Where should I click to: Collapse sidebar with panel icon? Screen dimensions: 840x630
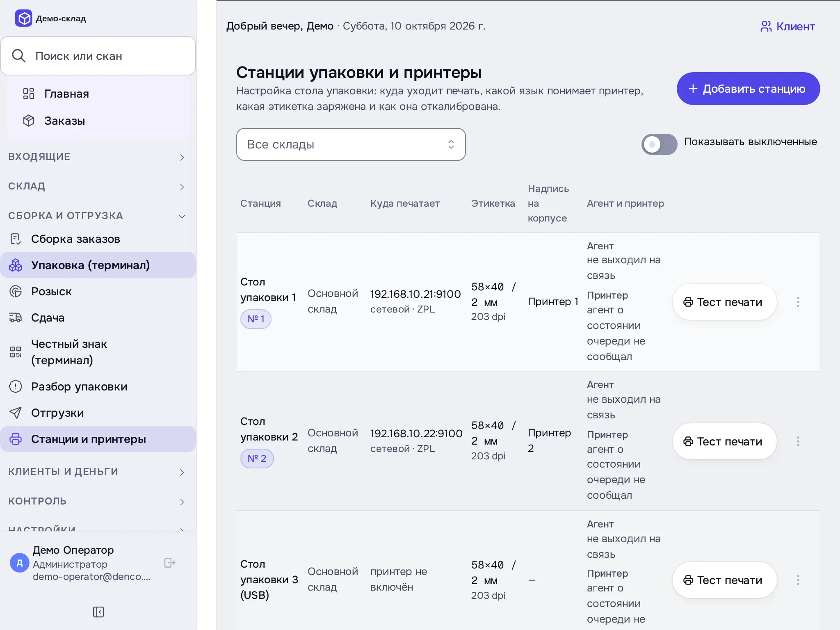(98, 612)
